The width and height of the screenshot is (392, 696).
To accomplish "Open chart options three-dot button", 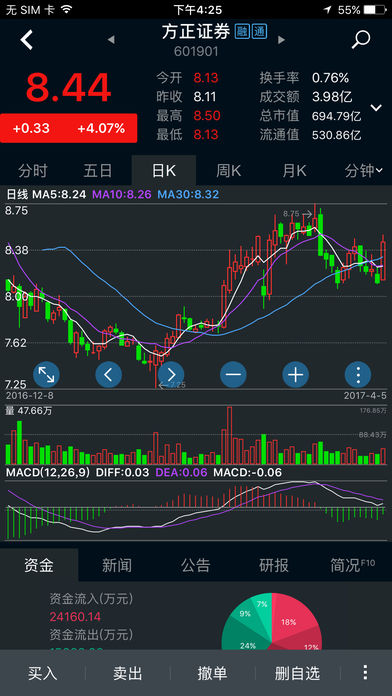I will coord(358,375).
